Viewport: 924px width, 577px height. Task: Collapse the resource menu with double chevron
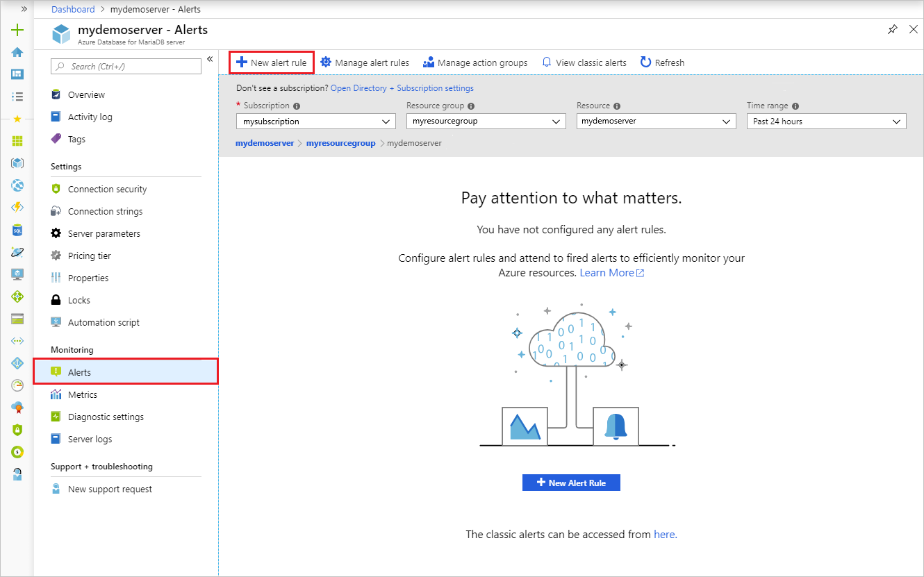(x=210, y=59)
